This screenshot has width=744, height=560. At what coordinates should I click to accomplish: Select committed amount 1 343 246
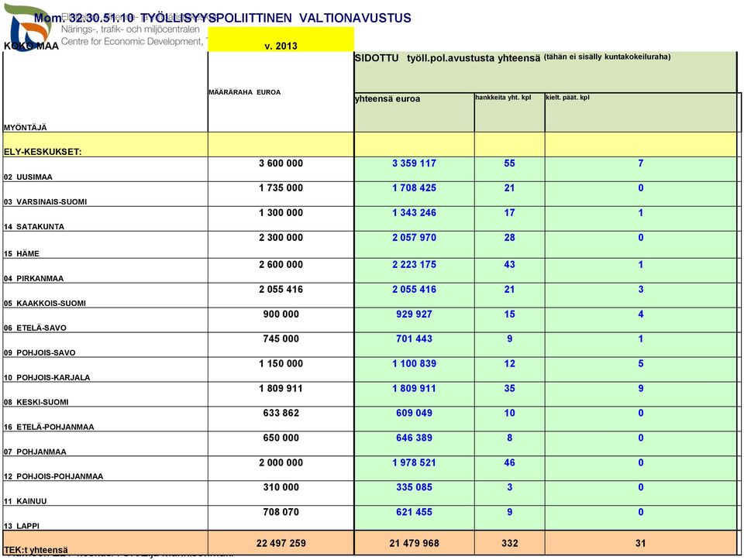point(414,212)
